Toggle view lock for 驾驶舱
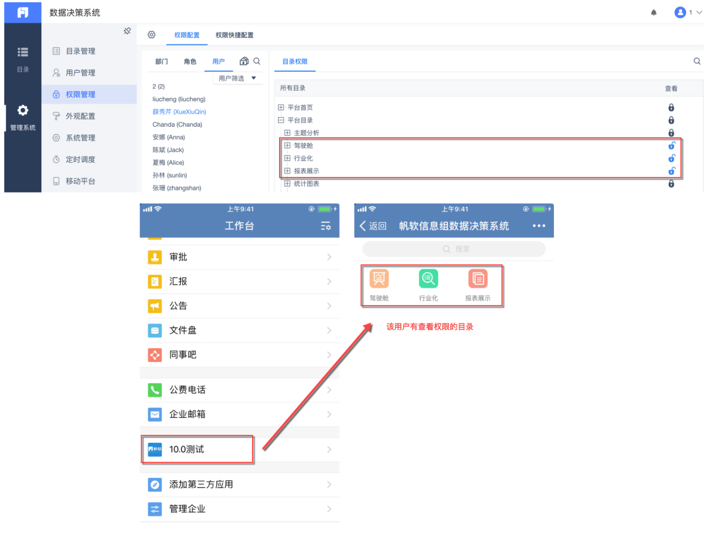710x547 pixels. coord(672,145)
